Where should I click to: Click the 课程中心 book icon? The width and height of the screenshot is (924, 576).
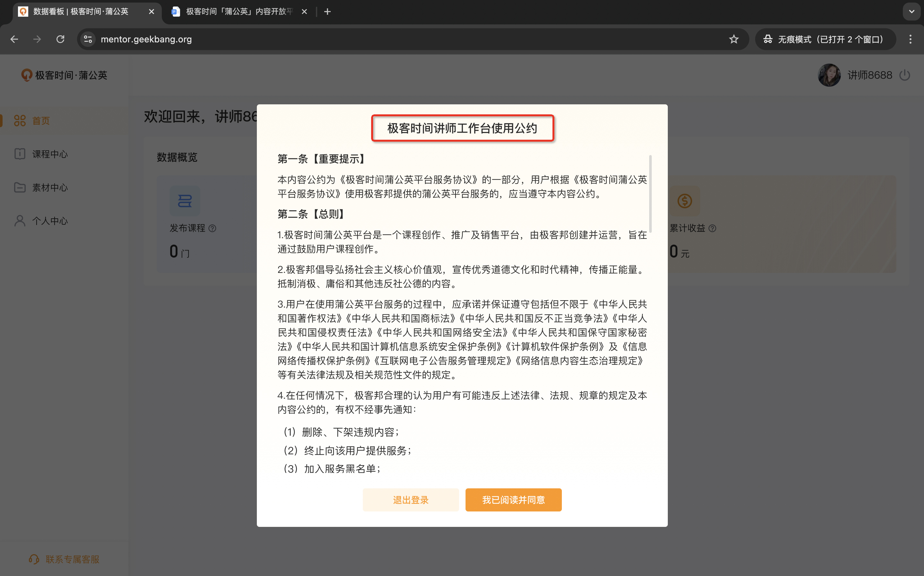pos(20,154)
